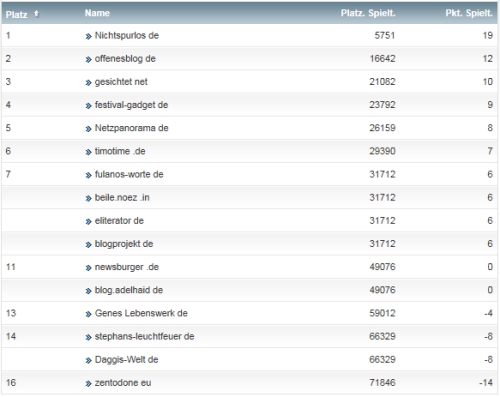500x397 pixels.
Task: Open the stephans-leuchtfeuer de link
Action: click(x=144, y=336)
